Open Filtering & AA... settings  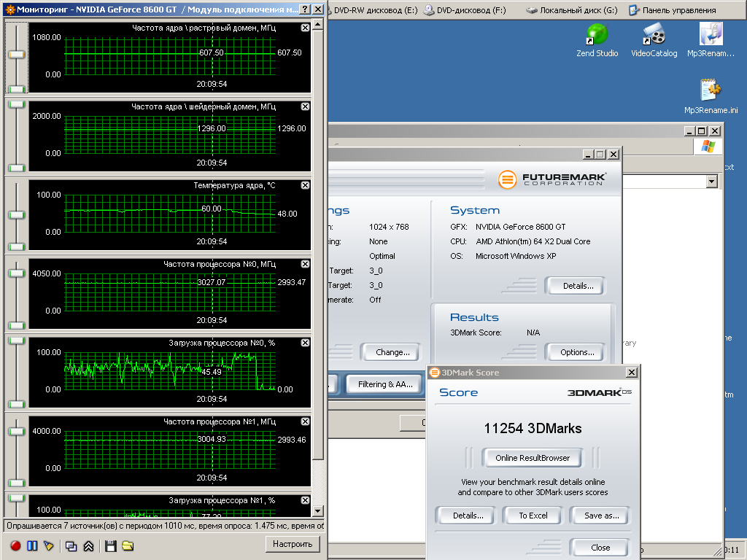[x=385, y=384]
